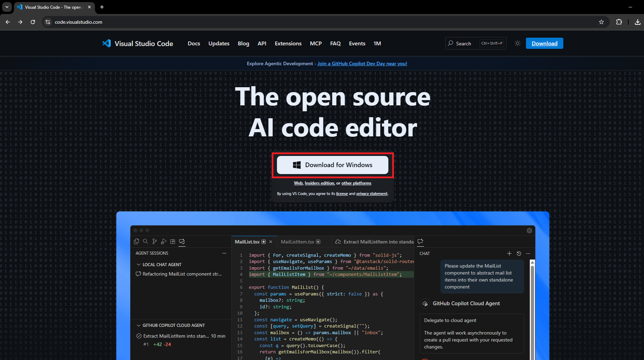Screen dimensions: 644x360
Task: Open the Extensions view in the activity bar
Action: point(173,241)
